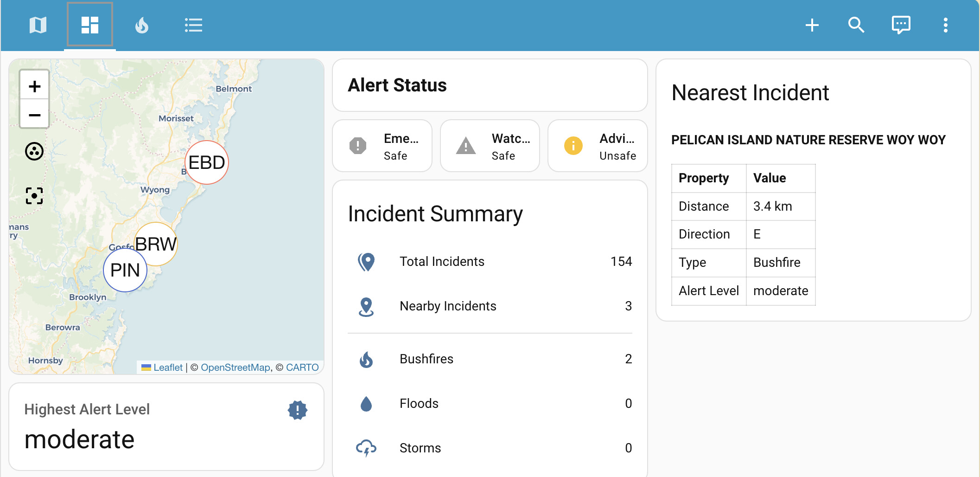Select the EBD map marker
This screenshot has height=477, width=980.
click(x=207, y=162)
